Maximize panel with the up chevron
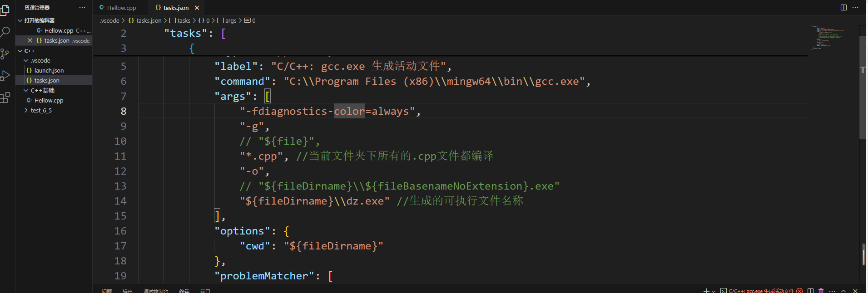Image resolution: width=868 pixels, height=293 pixels. 843,291
